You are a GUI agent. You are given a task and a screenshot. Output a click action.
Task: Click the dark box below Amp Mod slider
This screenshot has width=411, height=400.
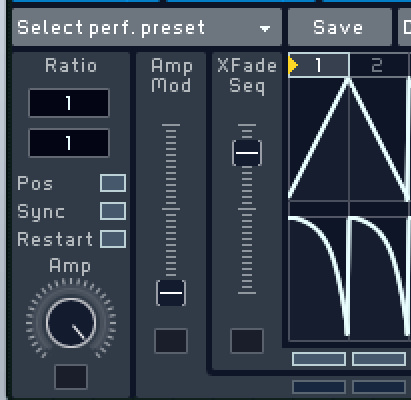click(171, 341)
